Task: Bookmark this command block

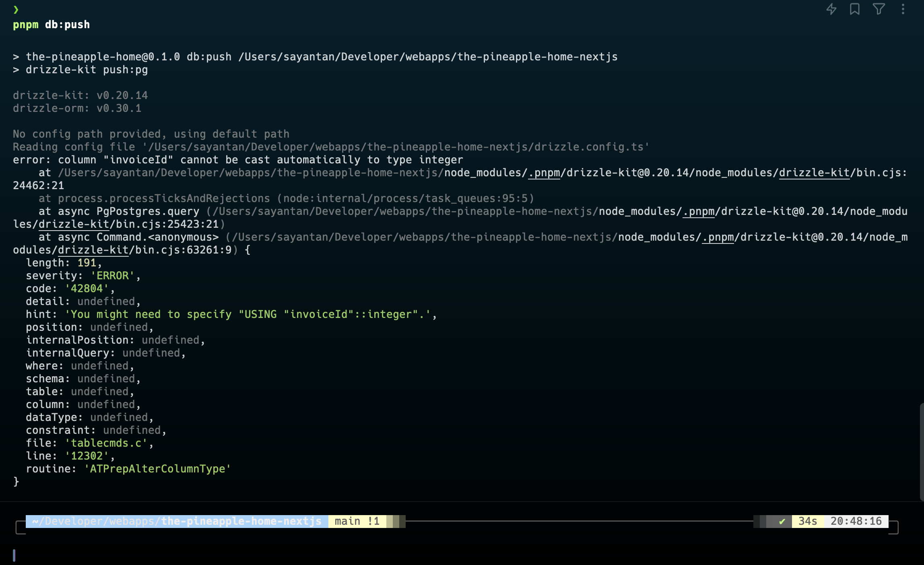Action: pos(855,9)
